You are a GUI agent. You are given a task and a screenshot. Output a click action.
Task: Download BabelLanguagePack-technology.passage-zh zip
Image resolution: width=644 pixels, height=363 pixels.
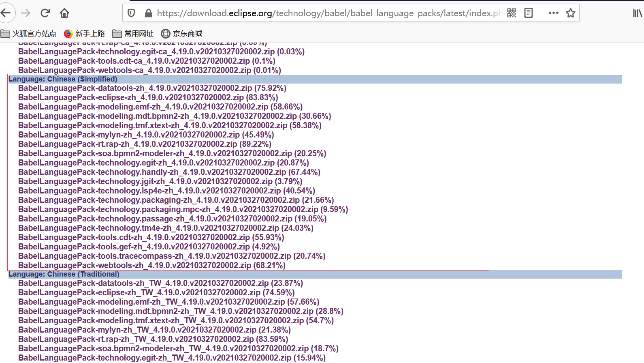[173, 219]
